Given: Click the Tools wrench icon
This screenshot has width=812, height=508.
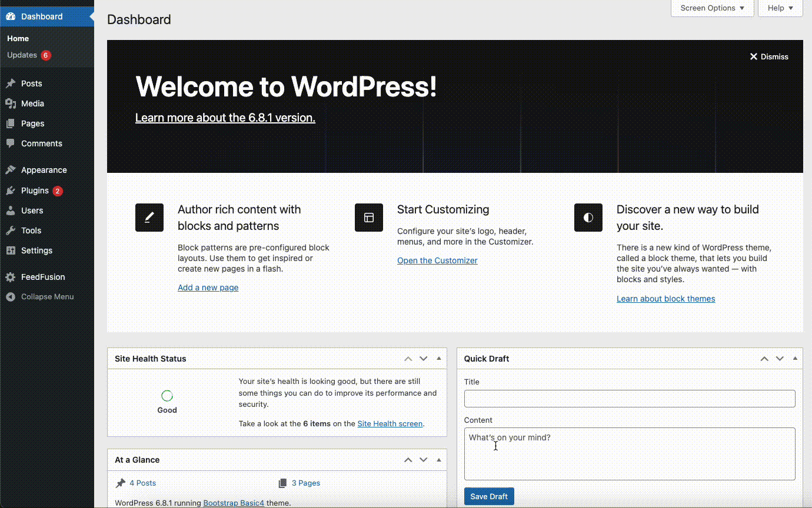Looking at the screenshot, I should (11, 230).
